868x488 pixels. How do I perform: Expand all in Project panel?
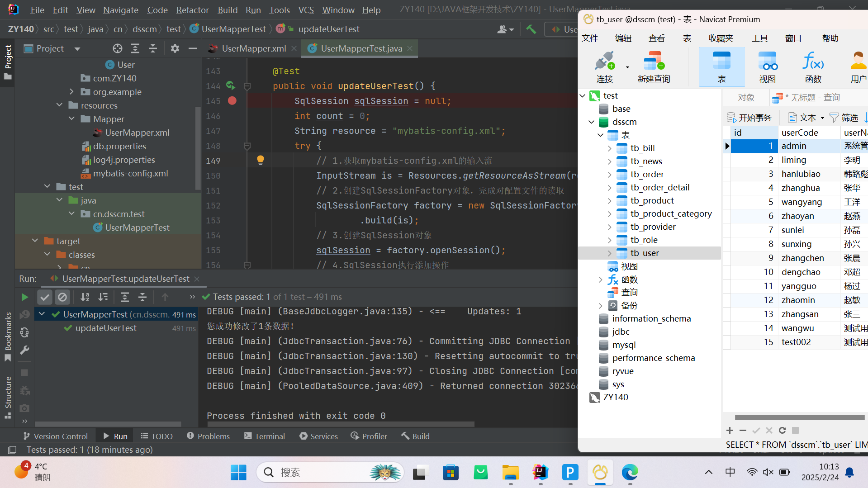pyautogui.click(x=135, y=48)
